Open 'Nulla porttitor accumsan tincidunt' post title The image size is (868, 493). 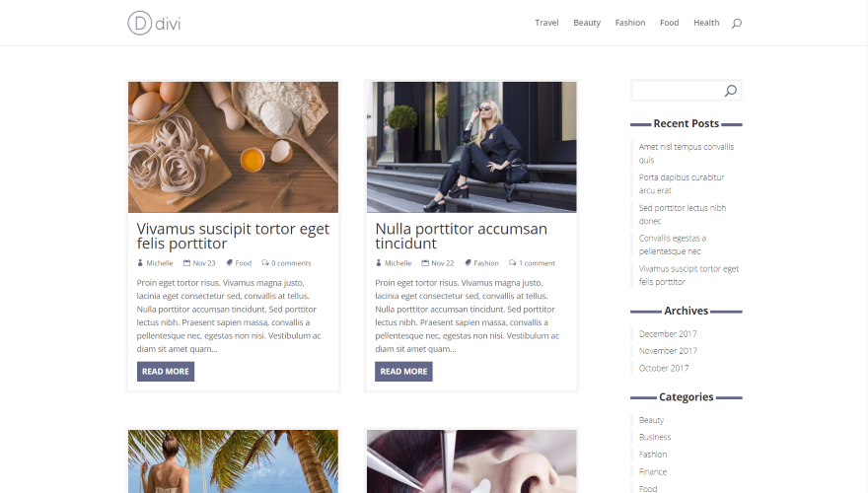462,237
